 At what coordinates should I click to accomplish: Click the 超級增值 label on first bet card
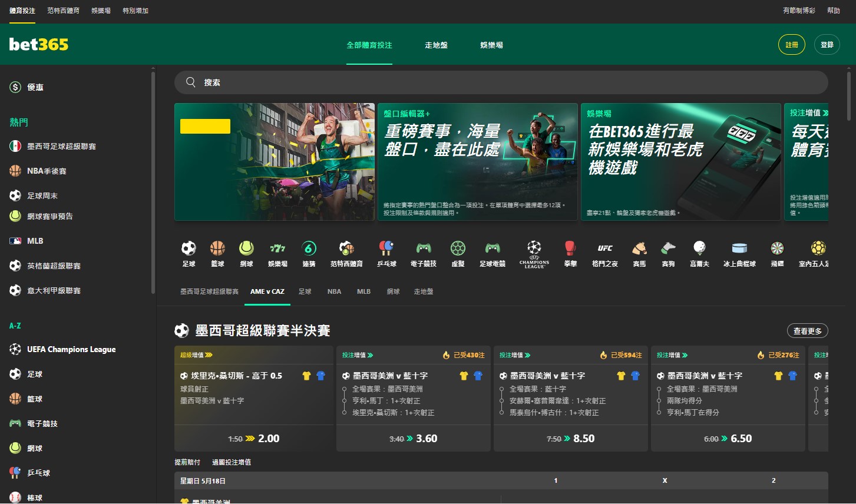point(196,355)
